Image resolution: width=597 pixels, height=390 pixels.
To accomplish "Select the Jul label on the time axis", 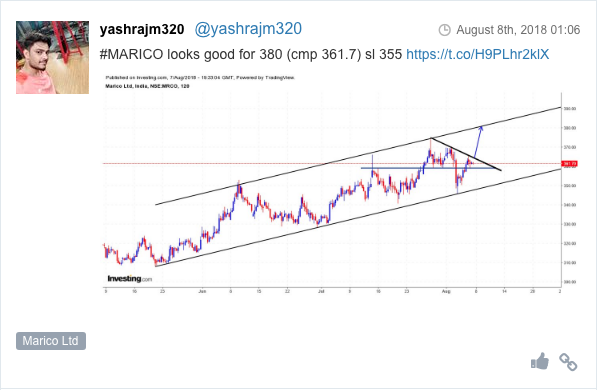I will [x=321, y=291].
